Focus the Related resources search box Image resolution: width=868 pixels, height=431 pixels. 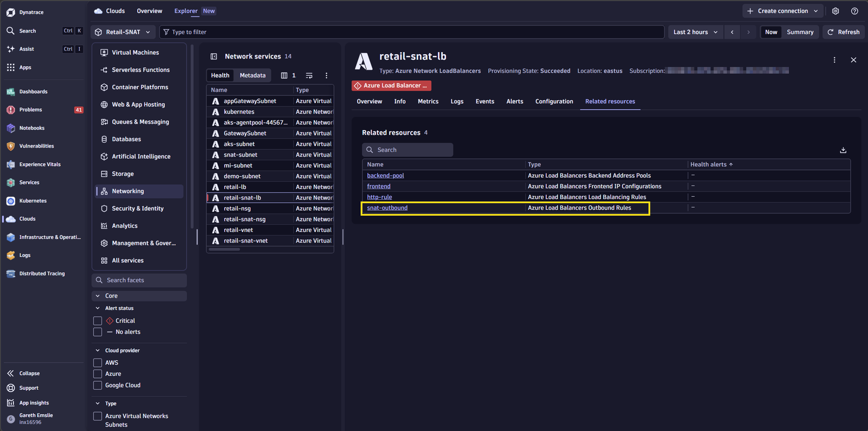pyautogui.click(x=407, y=150)
